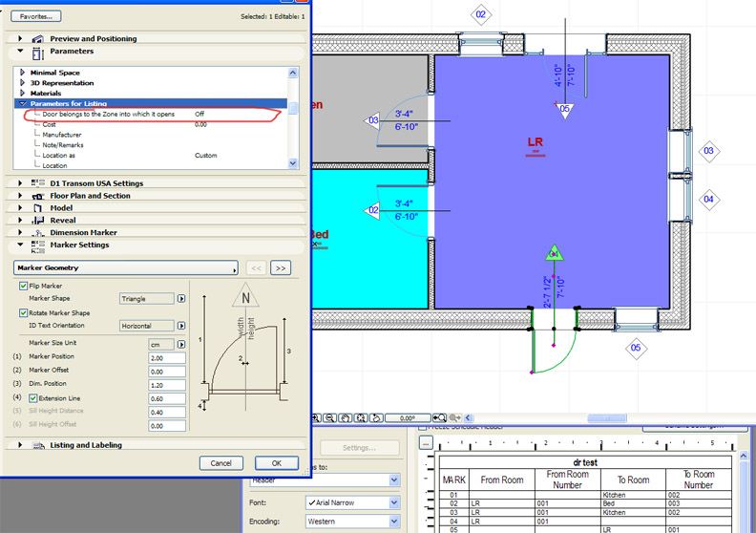Open the Marker Geometry dropdown
Image resolution: width=756 pixels, height=533 pixels.
pos(126,268)
